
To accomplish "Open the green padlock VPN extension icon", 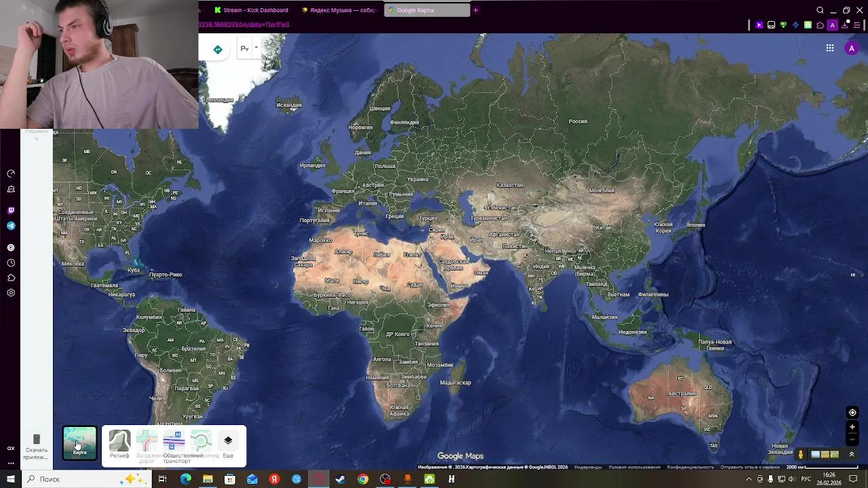I will coord(808,25).
